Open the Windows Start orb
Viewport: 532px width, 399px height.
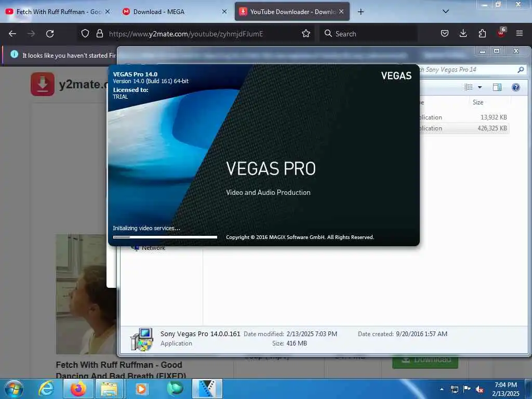14,389
